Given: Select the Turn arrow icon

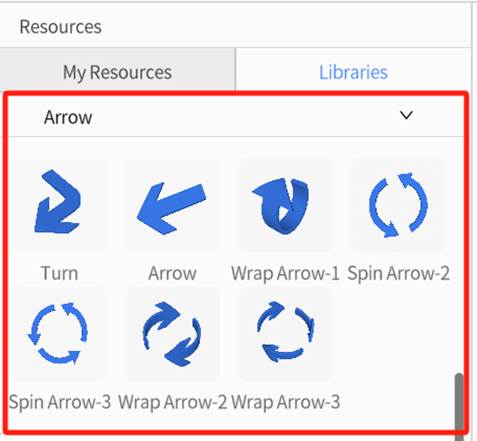Looking at the screenshot, I should [x=59, y=204].
